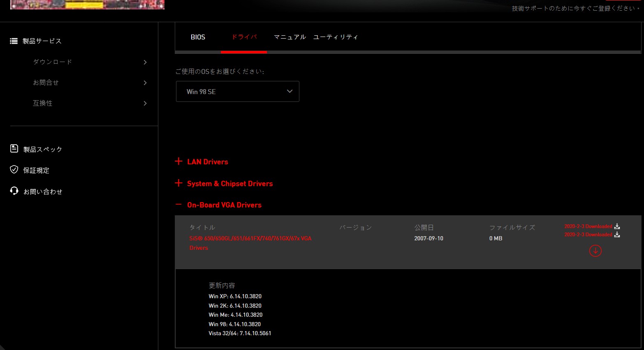Open the ユーティリティ tab
Viewport: 644px width, 350px height.
tap(336, 37)
